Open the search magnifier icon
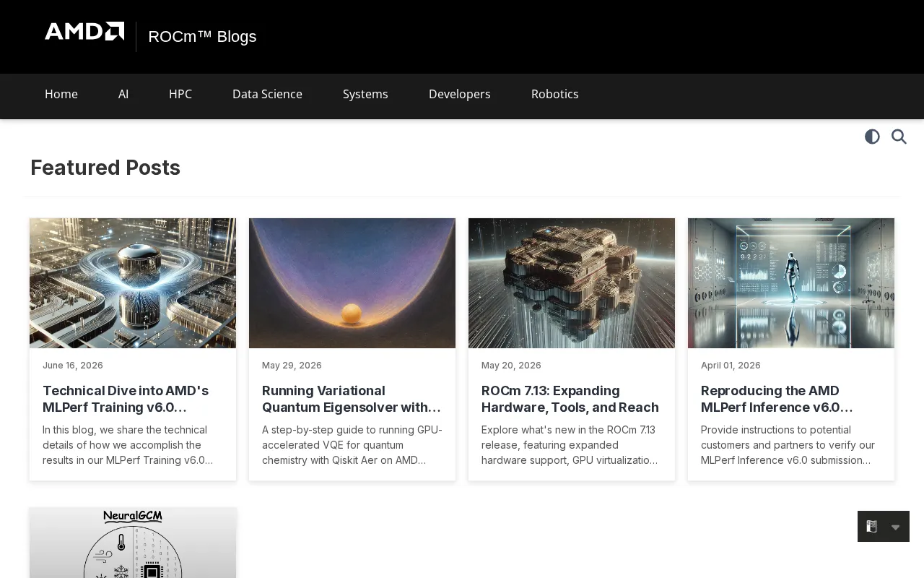Viewport: 924px width, 578px height. pos(899,137)
